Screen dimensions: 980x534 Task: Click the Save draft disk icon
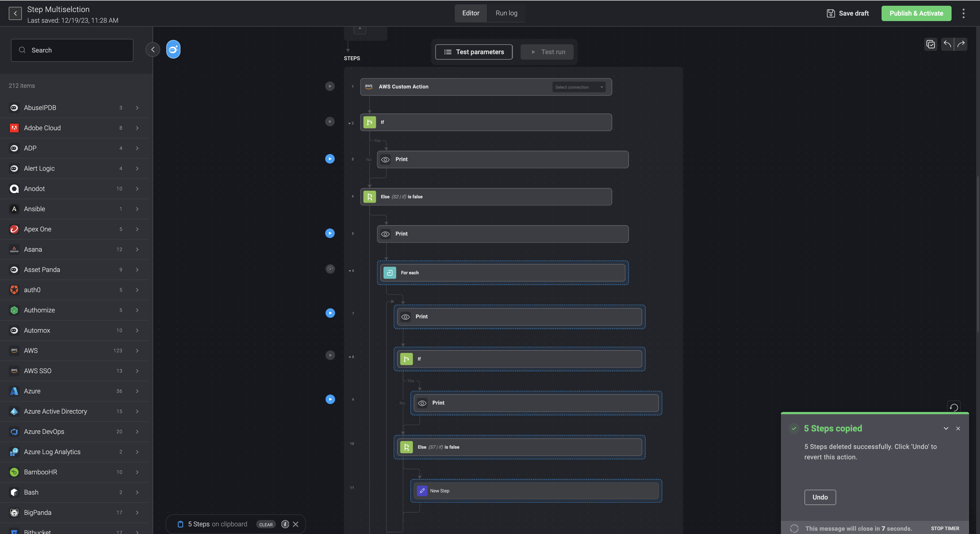coord(831,13)
